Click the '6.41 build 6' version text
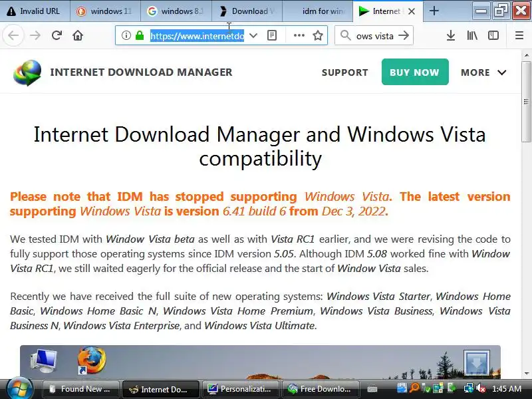The image size is (532, 399). [x=254, y=211]
